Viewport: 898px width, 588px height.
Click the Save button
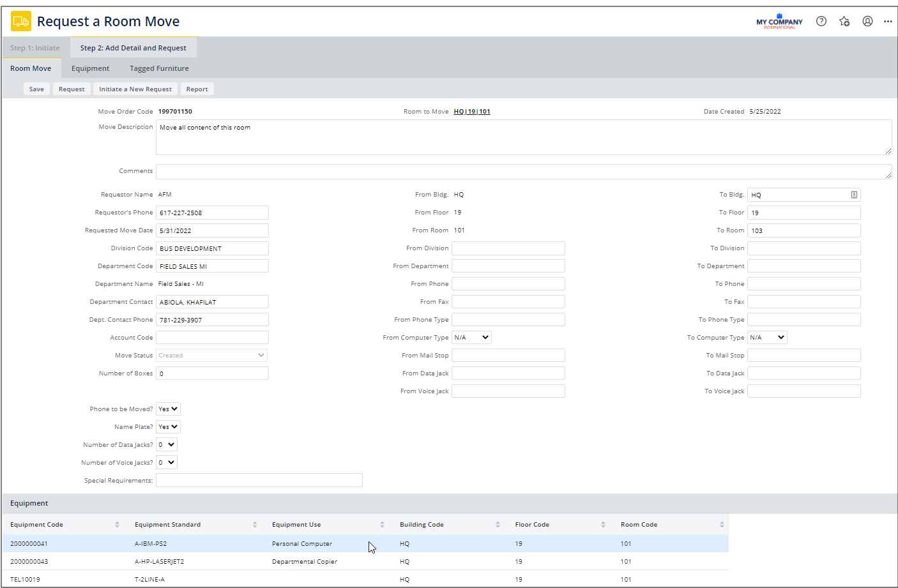[36, 89]
